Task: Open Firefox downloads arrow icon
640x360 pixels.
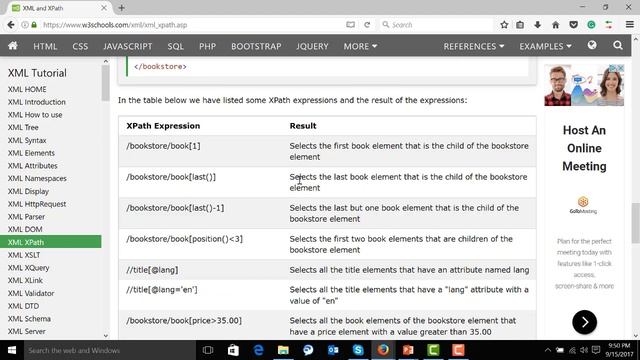Action: click(538, 25)
